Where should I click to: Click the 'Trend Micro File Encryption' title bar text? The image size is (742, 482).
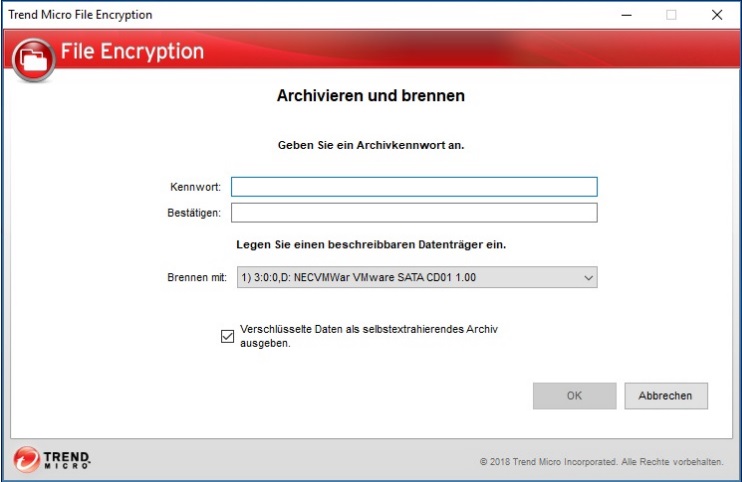[82, 15]
